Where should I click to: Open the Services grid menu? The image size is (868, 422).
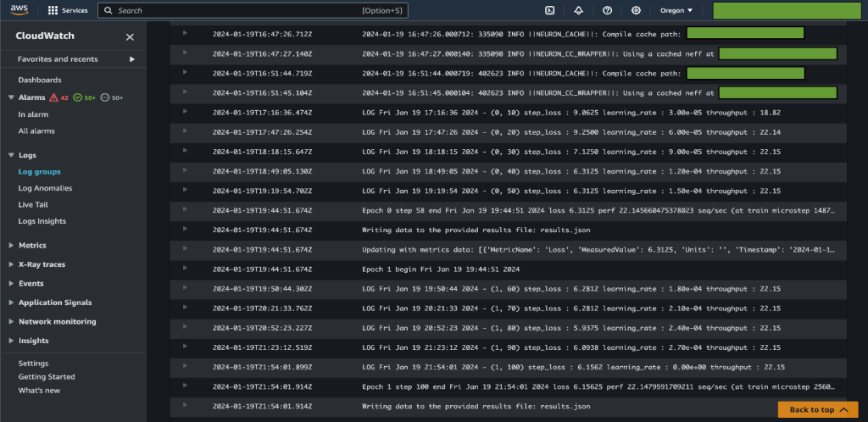click(x=53, y=10)
